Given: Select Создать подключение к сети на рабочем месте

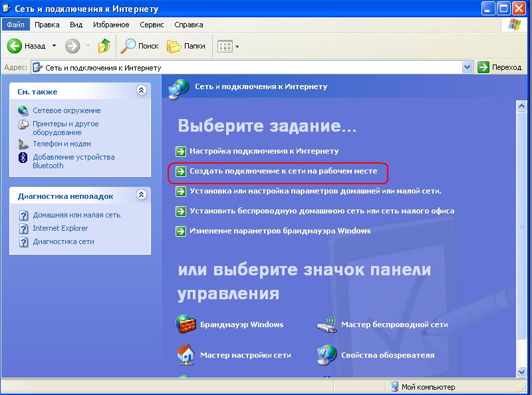Looking at the screenshot, I should (283, 171).
